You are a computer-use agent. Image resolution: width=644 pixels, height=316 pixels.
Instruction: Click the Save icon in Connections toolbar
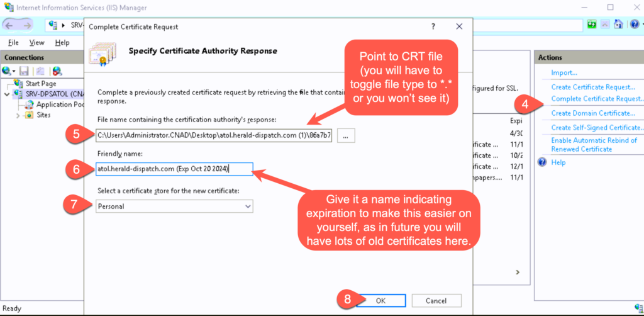[24, 71]
